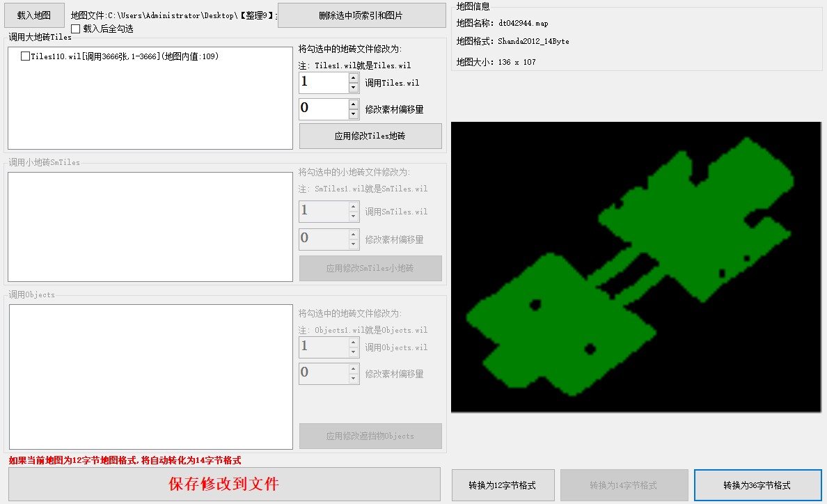
Task: Convert map using 转换为36字节格式
Action: click(x=757, y=485)
